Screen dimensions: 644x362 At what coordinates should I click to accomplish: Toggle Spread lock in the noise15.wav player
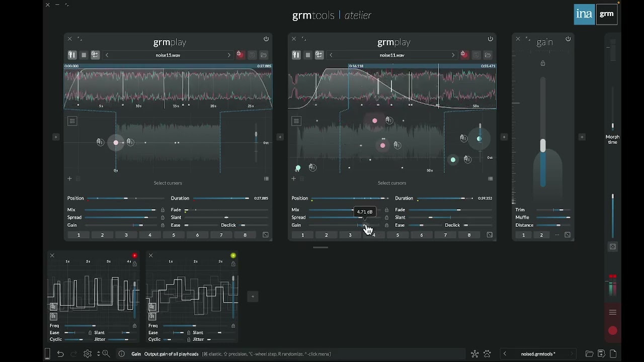163,218
